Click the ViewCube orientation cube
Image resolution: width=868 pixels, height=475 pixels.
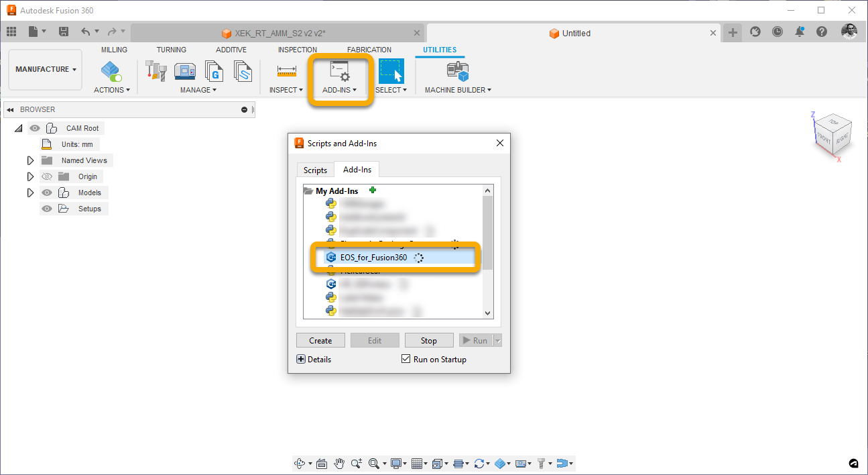(x=832, y=136)
